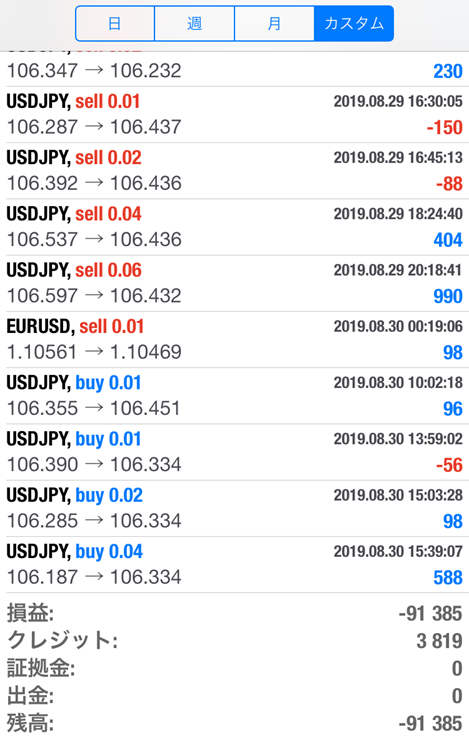Open USDJPY buy 0.02 trade at 15:03:28
Screen dimensions: 469x741
pos(234,508)
